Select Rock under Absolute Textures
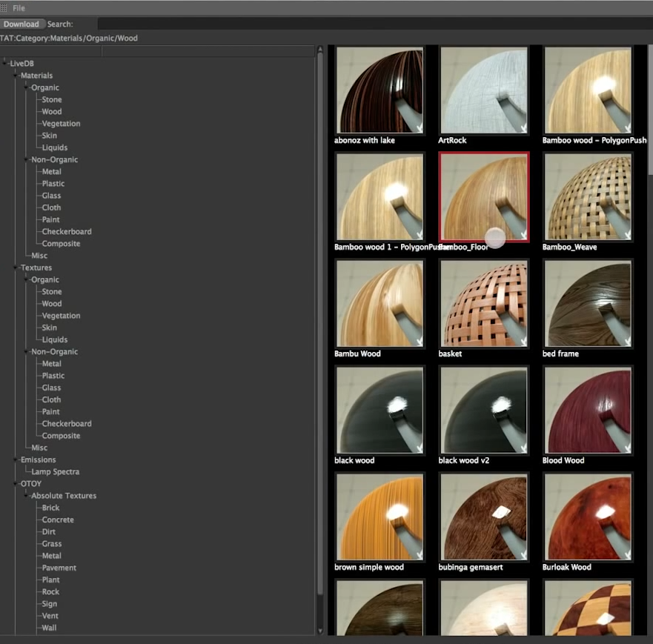Viewport: 653px width, 644px height. pos(50,591)
